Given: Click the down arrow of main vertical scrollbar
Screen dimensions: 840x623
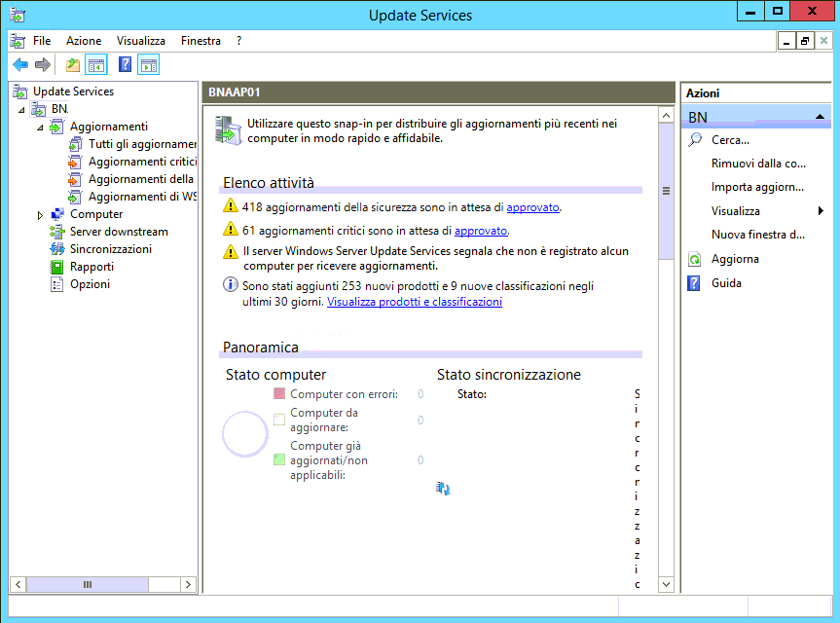Looking at the screenshot, I should point(666,584).
